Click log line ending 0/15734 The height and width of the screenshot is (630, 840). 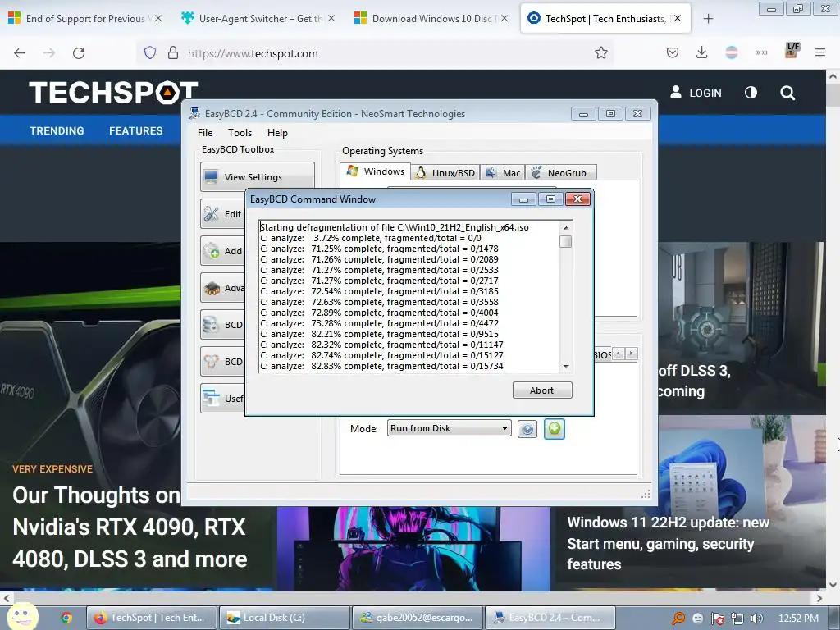tap(381, 366)
